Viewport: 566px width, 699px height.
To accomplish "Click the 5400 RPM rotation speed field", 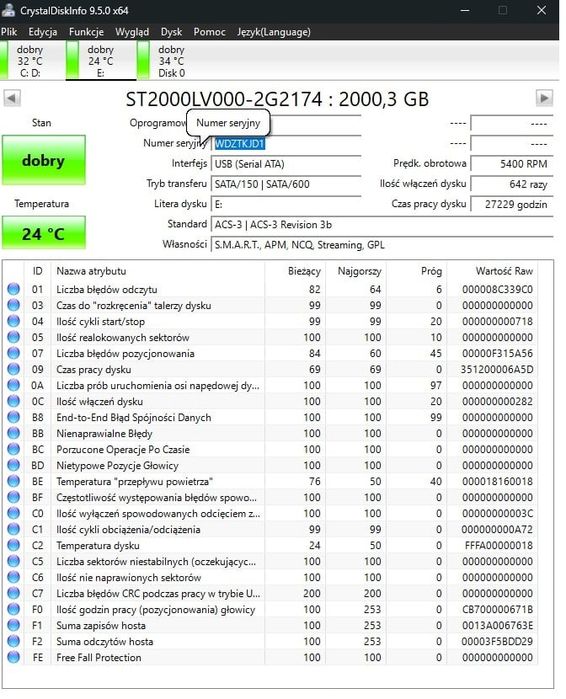I will 512,164.
